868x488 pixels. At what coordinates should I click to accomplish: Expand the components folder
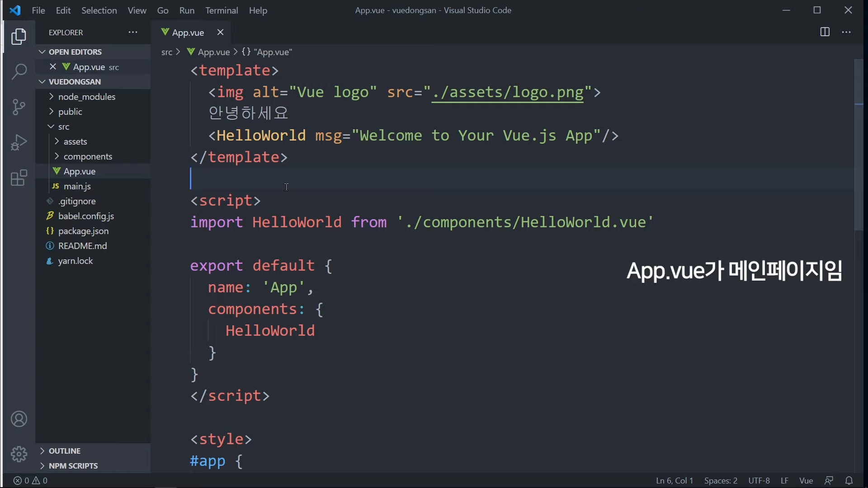click(88, 156)
